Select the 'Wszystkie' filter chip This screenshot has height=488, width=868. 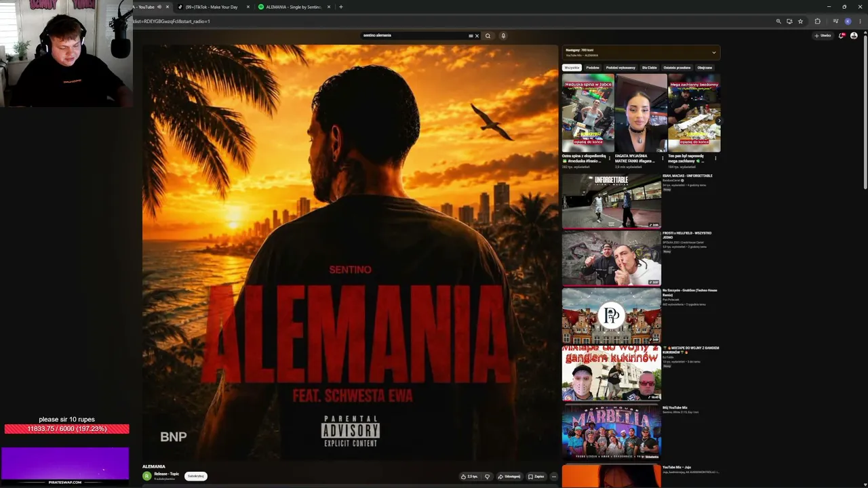[x=572, y=68]
